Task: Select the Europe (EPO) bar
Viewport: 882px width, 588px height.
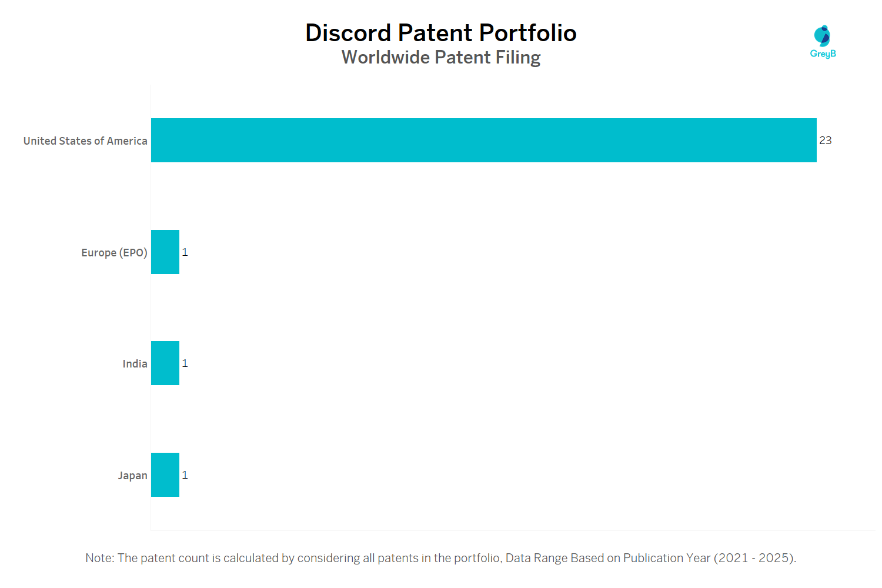Action: 165,252
